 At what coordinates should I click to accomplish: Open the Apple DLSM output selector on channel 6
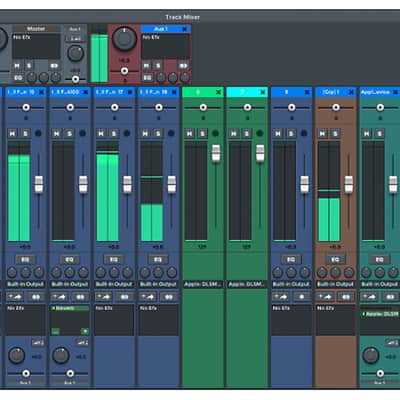[x=203, y=284]
